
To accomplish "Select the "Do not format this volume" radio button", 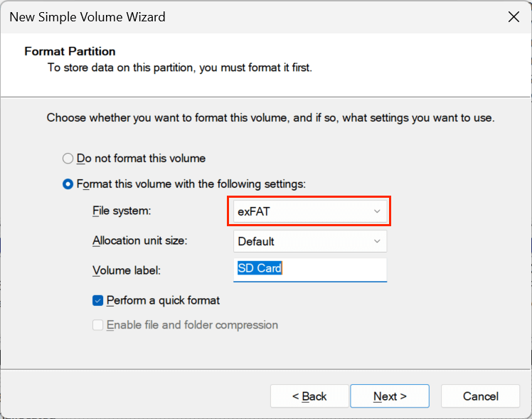I will click(x=68, y=159).
